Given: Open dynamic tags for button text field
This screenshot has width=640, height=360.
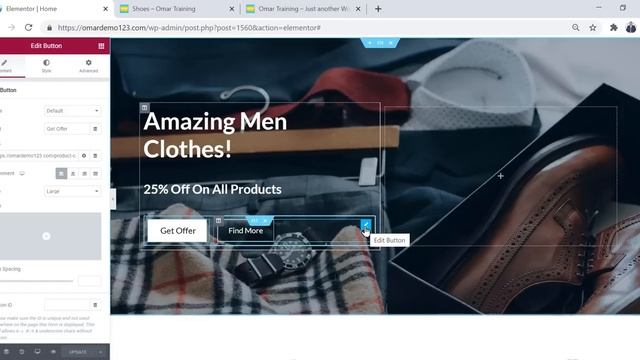Looking at the screenshot, I should [x=95, y=129].
